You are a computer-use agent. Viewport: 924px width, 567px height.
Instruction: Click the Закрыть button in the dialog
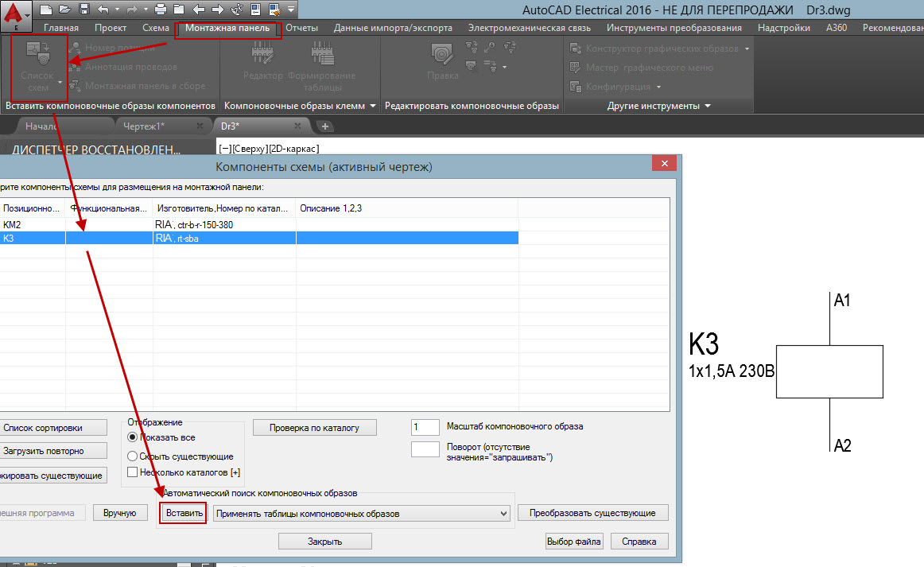(x=324, y=541)
